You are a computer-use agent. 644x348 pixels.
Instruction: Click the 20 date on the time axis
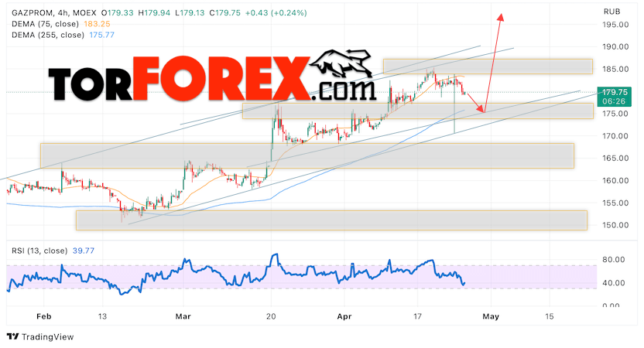pos(271,316)
